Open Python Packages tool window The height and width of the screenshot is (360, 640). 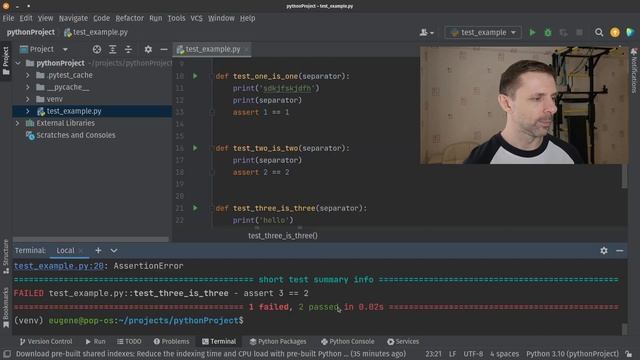[278, 342]
